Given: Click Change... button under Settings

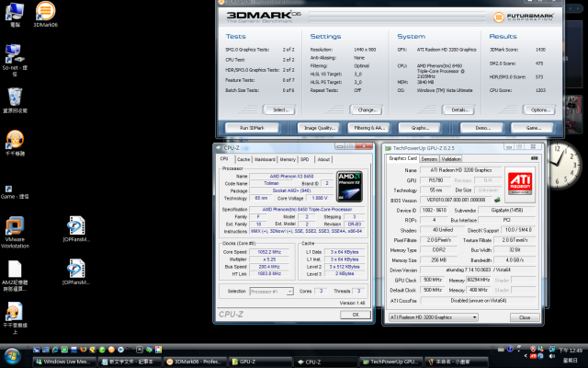Looking at the screenshot, I should (367, 110).
